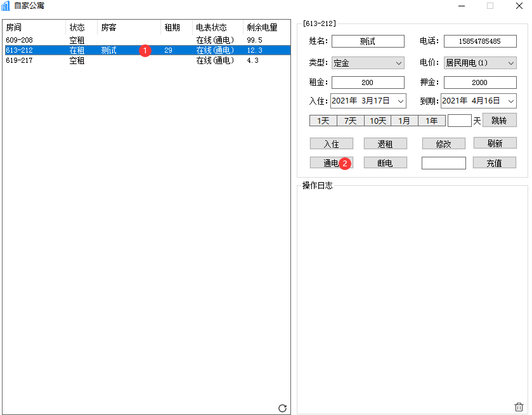The width and height of the screenshot is (532, 415).
Task: Click the 租金 field showing 200
Action: click(368, 82)
